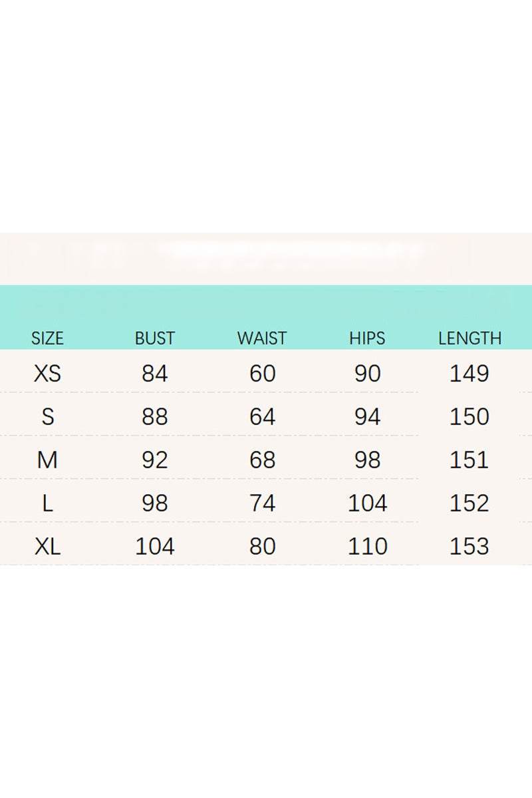This screenshot has width=532, height=798.
Task: Click the mint green header band
Action: 266,305
